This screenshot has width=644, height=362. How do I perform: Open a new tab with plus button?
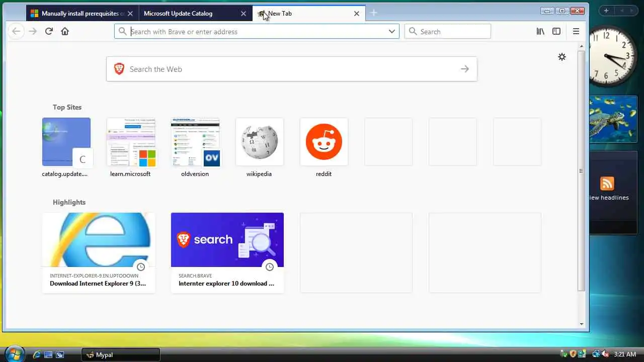click(373, 13)
